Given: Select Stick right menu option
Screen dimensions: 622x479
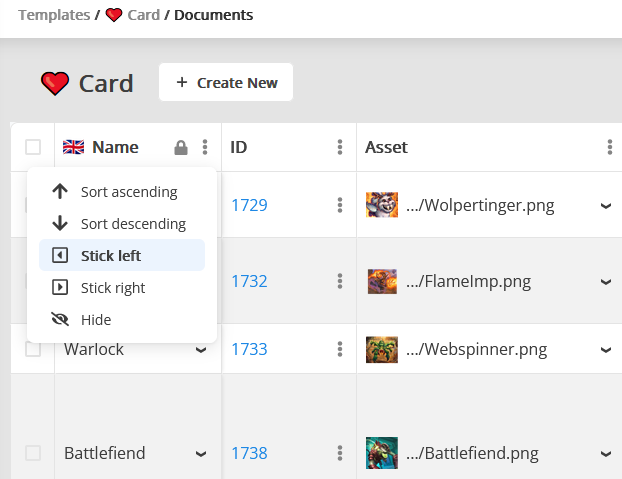Looking at the screenshot, I should pyautogui.click(x=122, y=287).
